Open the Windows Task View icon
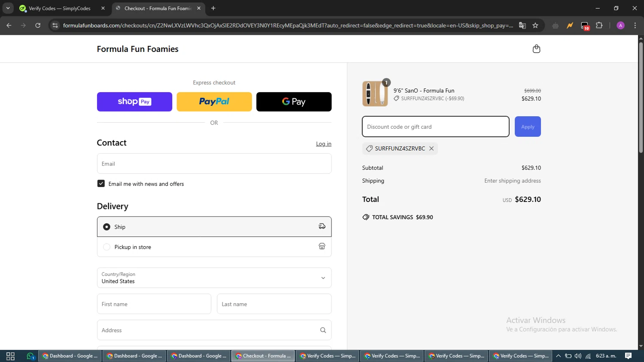This screenshot has height=362, width=644. click(10, 356)
